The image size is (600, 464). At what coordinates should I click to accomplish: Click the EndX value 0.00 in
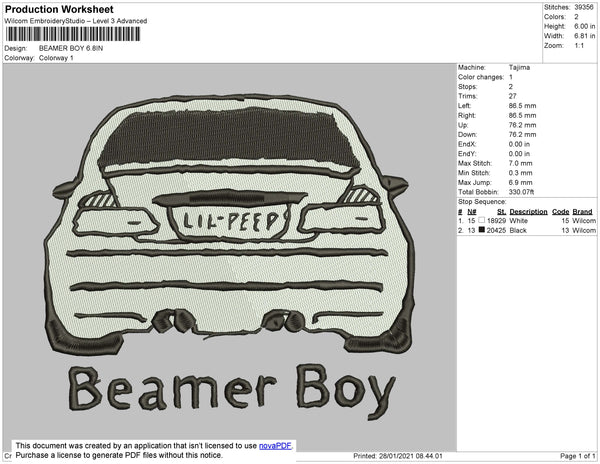519,144
